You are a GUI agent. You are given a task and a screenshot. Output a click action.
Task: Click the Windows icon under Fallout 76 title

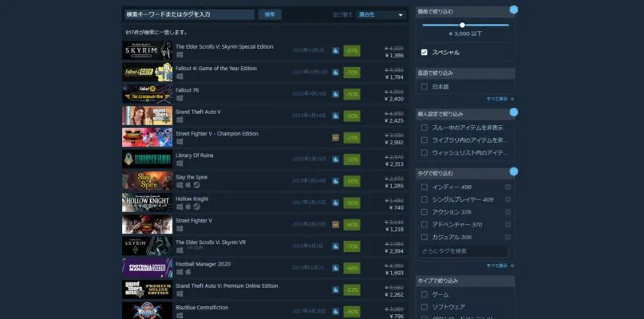click(x=180, y=98)
